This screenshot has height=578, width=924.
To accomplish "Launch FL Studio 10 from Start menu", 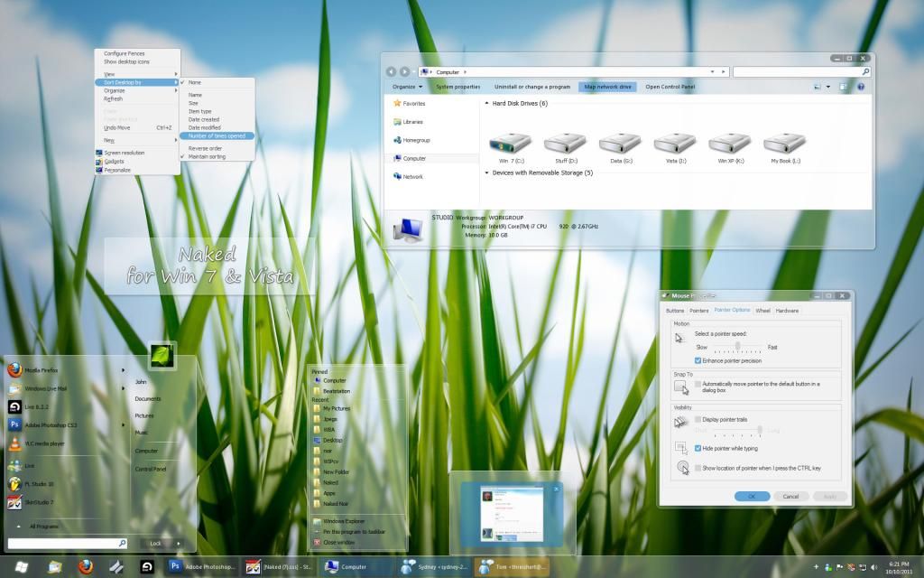I will (31, 484).
